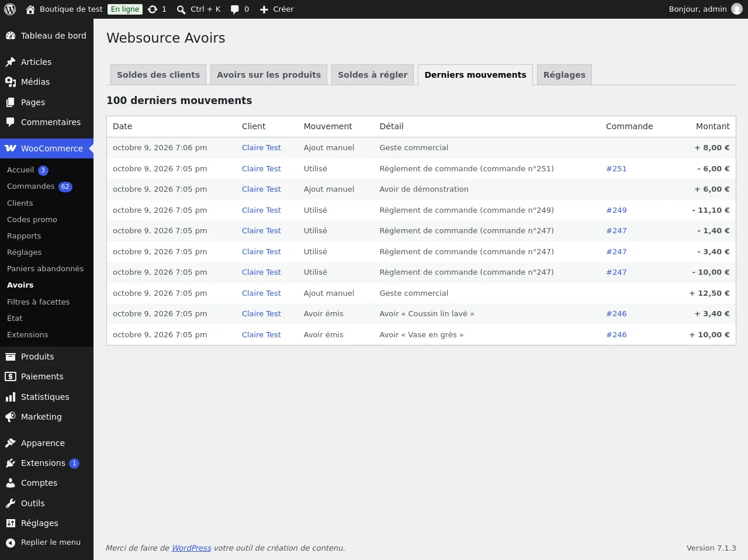Click the Comptes user icon
Screen dimensions: 748x560
click(x=11, y=483)
